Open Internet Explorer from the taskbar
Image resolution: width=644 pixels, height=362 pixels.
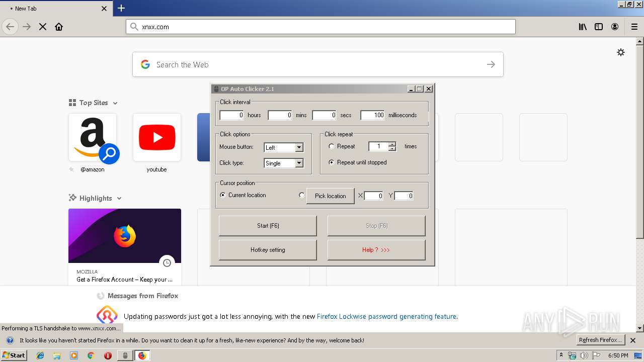click(40, 355)
